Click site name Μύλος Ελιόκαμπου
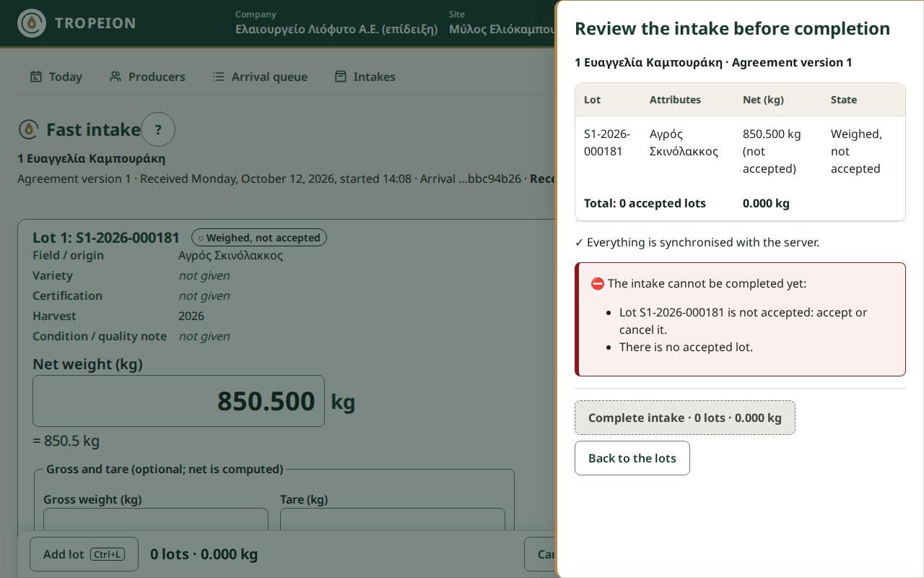The width and height of the screenshot is (924, 578). pos(502,30)
